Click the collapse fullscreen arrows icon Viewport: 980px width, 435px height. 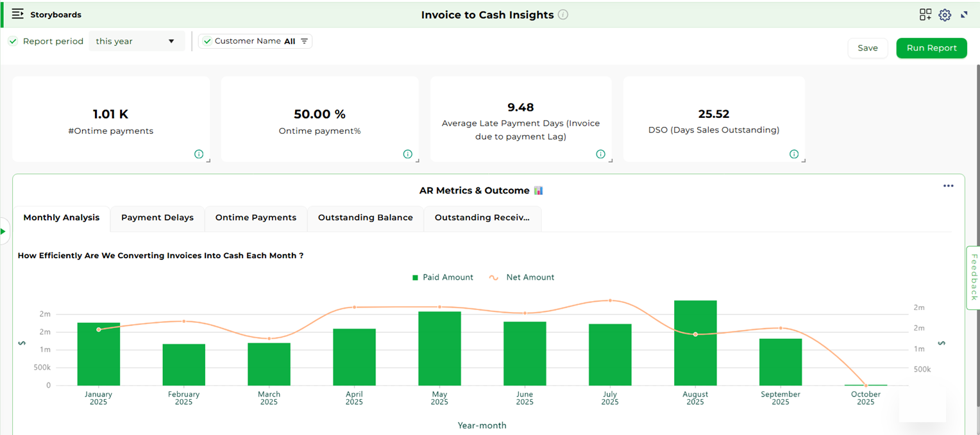pyautogui.click(x=964, y=15)
